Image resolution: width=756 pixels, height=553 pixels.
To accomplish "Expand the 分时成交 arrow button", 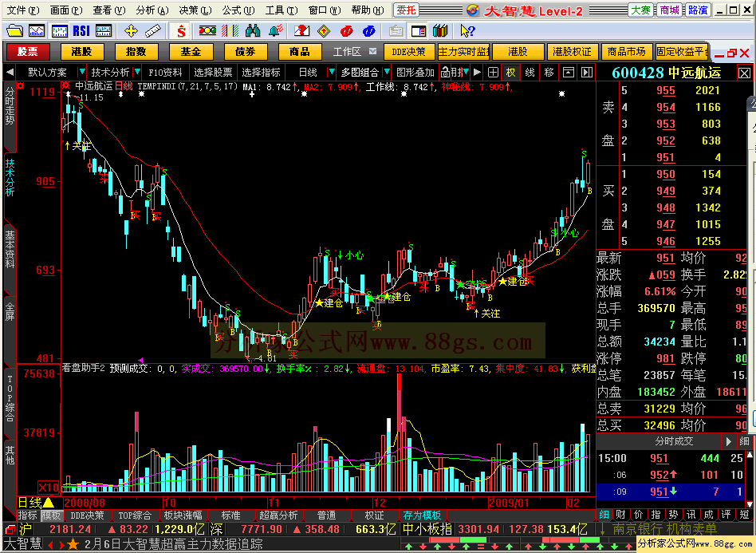I will [x=729, y=441].
